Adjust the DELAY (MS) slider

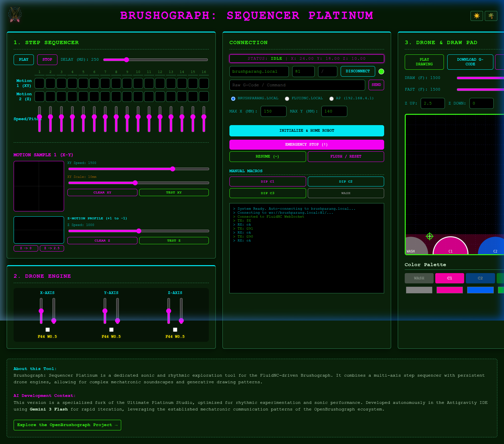(155, 60)
